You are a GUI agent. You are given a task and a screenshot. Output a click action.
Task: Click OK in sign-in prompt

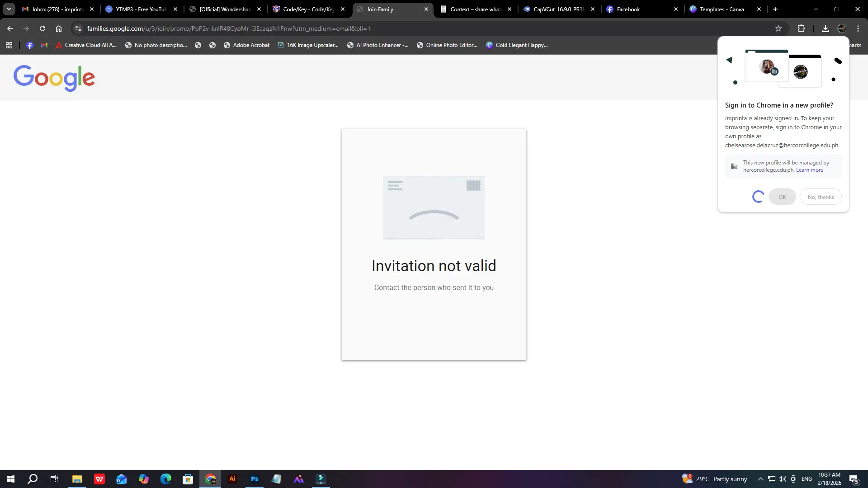click(x=782, y=197)
